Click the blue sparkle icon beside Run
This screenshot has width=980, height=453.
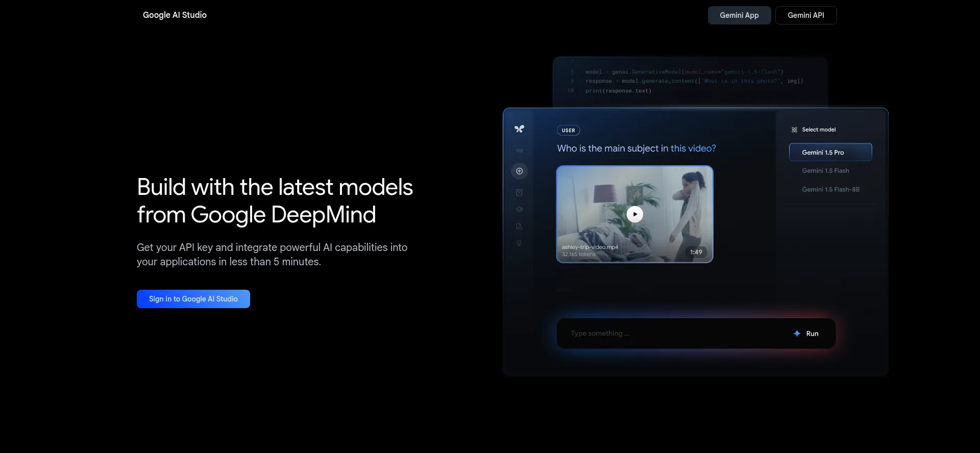pos(797,333)
